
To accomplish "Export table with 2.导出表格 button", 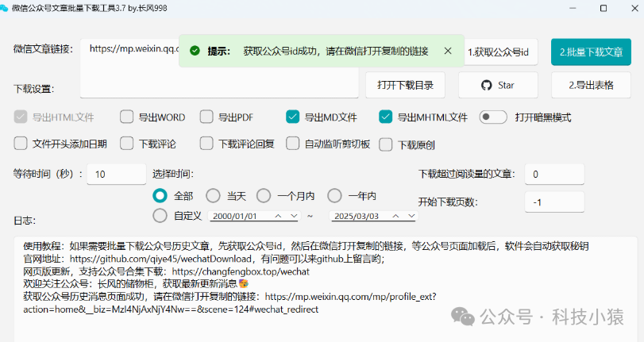I will [591, 85].
